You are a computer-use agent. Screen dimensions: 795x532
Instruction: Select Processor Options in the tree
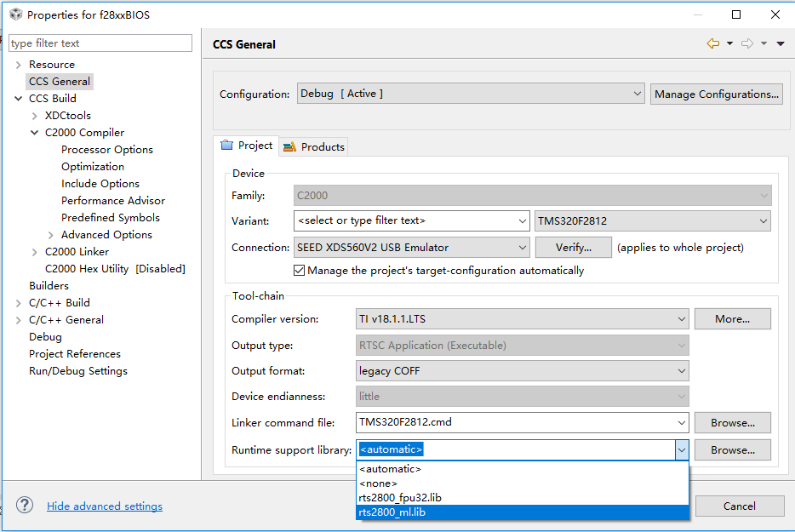click(107, 150)
